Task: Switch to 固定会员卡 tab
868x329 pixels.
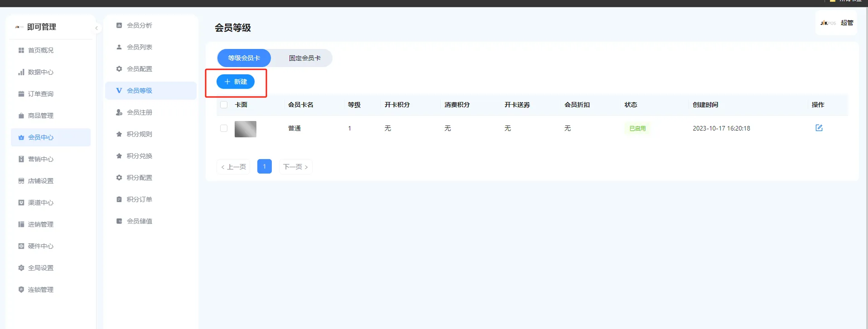Action: pos(304,58)
